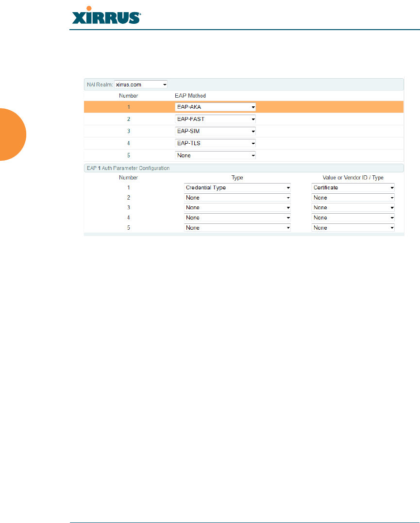Open the EAP-FAST method dropdown

215,119
